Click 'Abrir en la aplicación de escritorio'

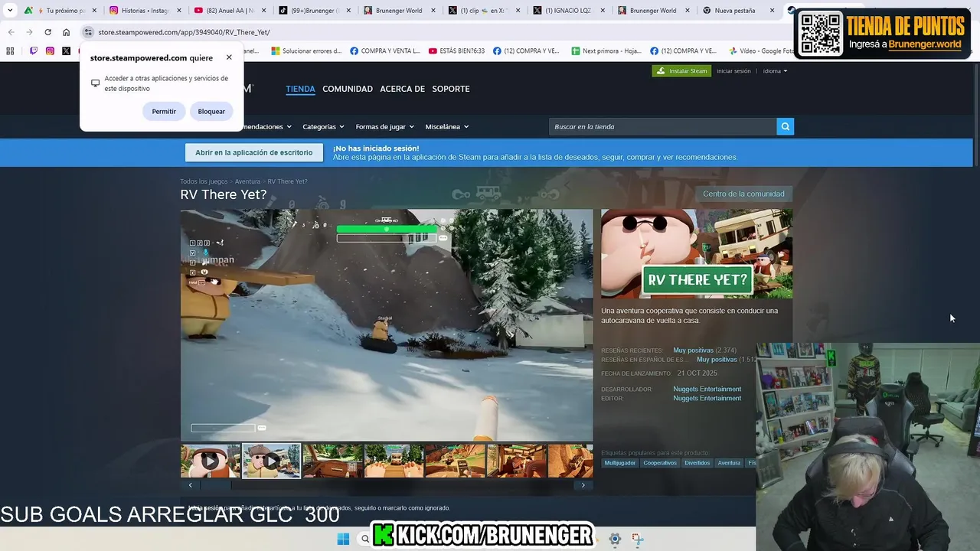coord(254,152)
